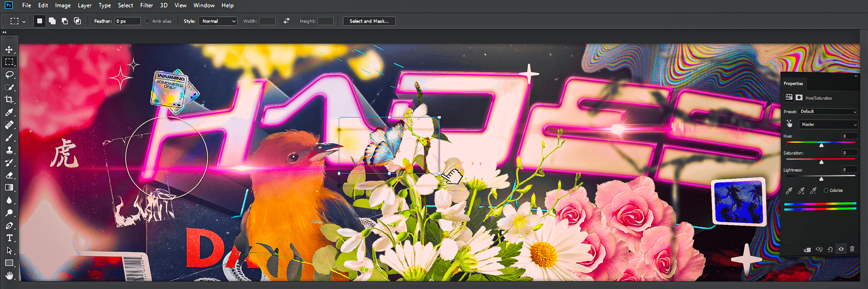Select the Eyedropper tool in the toolbox

tap(9, 112)
